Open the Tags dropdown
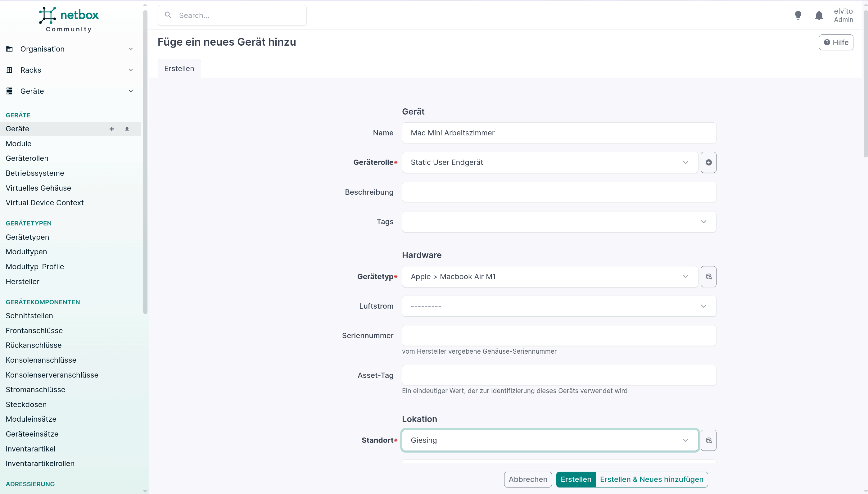868x494 pixels. [x=559, y=222]
